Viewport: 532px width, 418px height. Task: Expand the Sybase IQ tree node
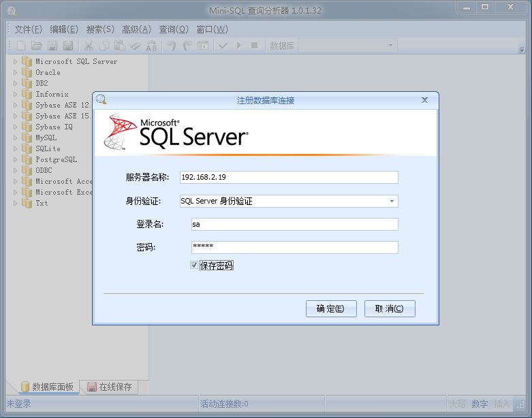(15, 127)
